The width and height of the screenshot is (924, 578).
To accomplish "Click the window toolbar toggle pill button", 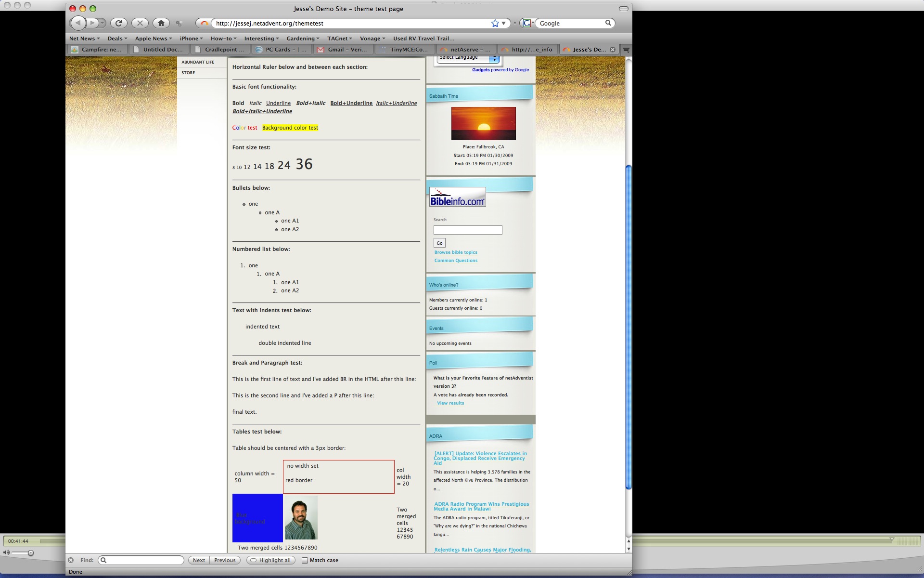I will click(x=623, y=9).
